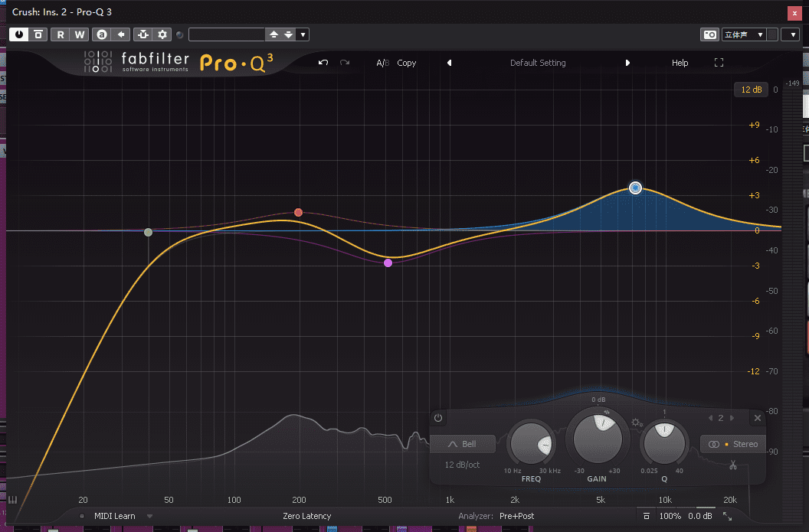This screenshot has height=532, width=809.
Task: Select the red EQ band node near 200 Hz
Action: 298,212
